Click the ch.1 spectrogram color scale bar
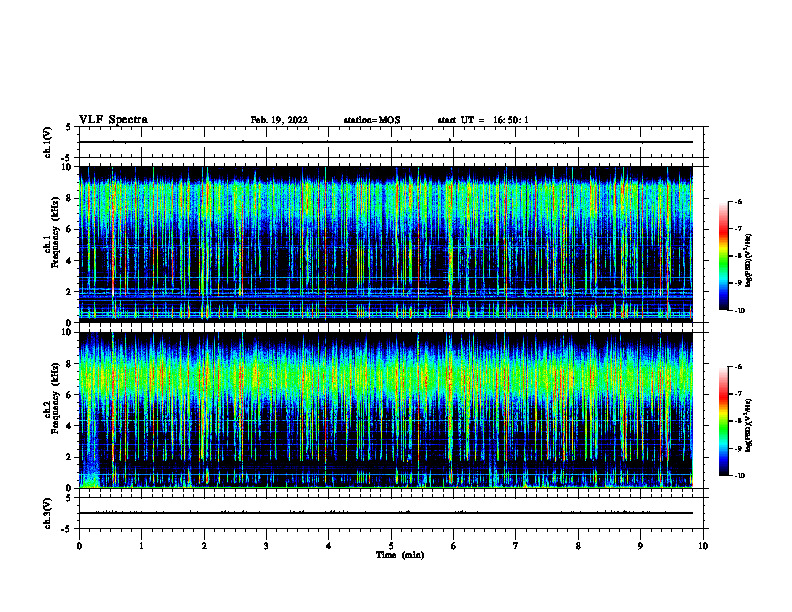Screen dimensions: 792x612 coord(723,256)
